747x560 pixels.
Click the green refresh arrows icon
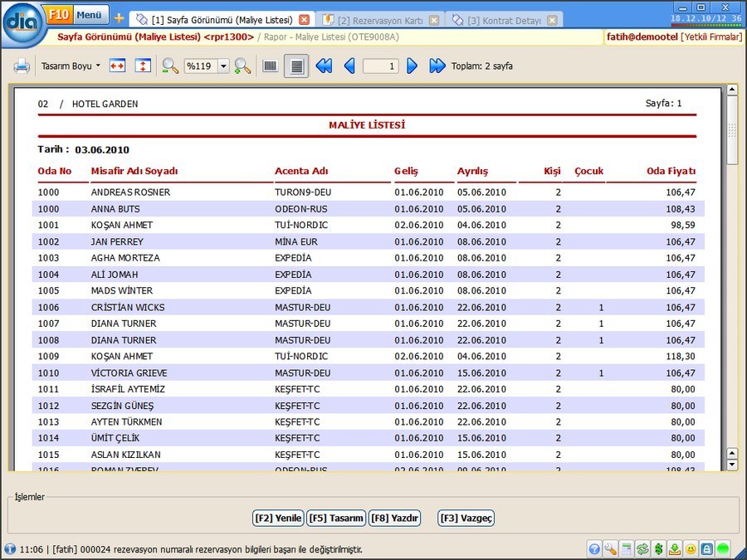642,549
